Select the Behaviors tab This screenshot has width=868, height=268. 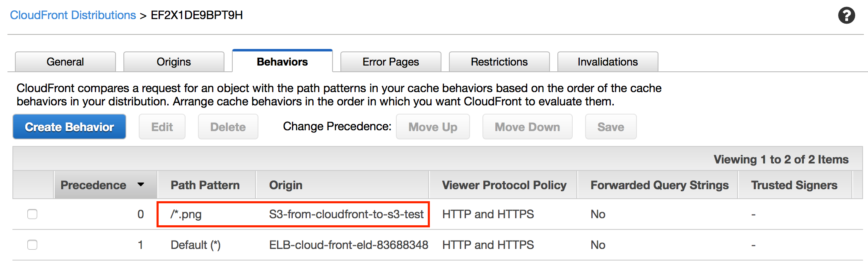282,61
